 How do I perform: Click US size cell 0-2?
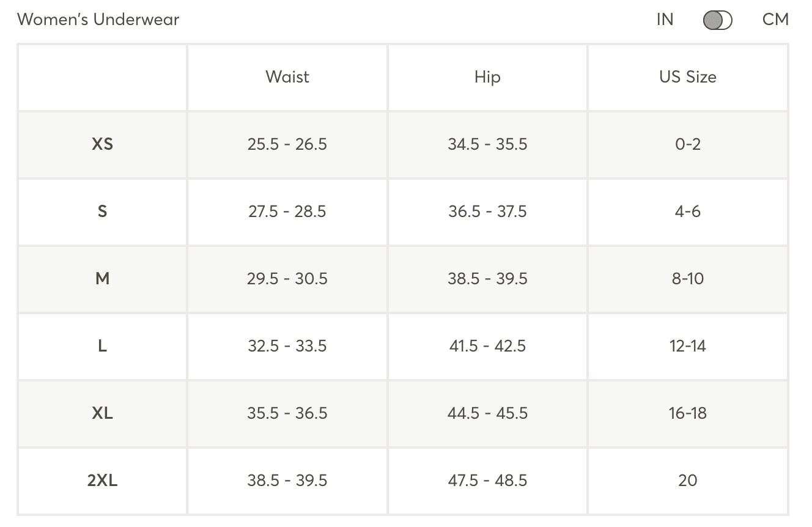coord(687,144)
